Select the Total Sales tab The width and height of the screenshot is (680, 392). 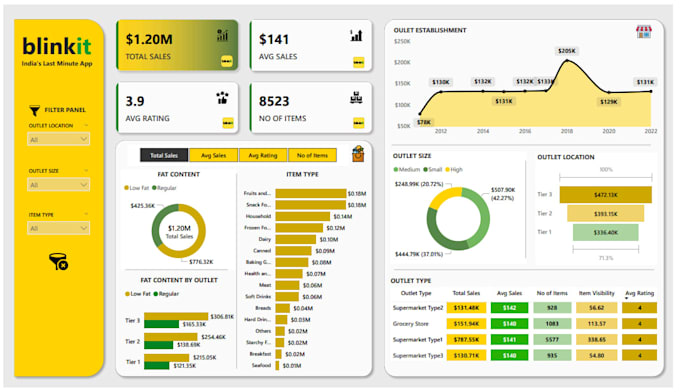(x=164, y=155)
